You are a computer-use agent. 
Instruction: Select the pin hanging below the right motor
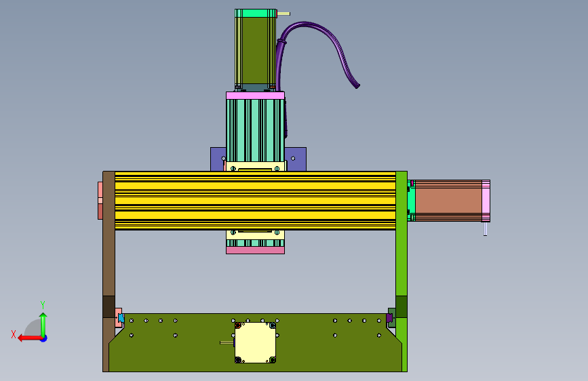click(485, 228)
